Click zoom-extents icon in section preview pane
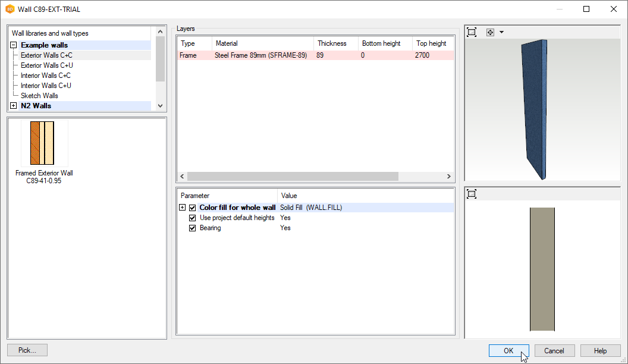Screen dimensions: 628x364 472,194
